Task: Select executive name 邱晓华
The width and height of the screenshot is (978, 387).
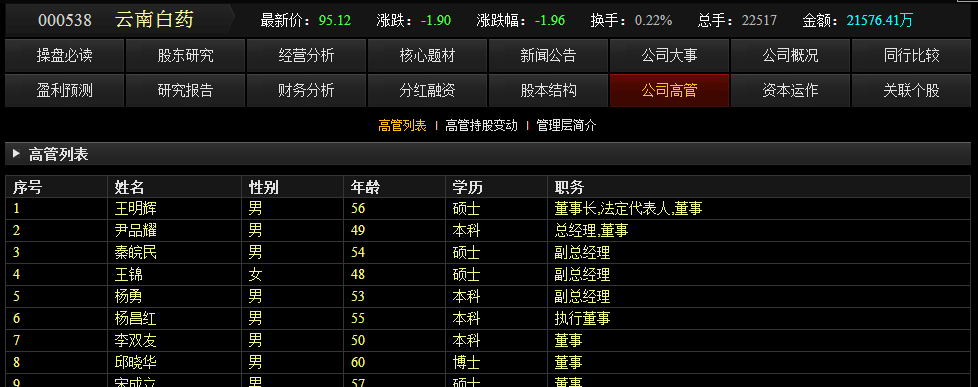Action: tap(135, 362)
